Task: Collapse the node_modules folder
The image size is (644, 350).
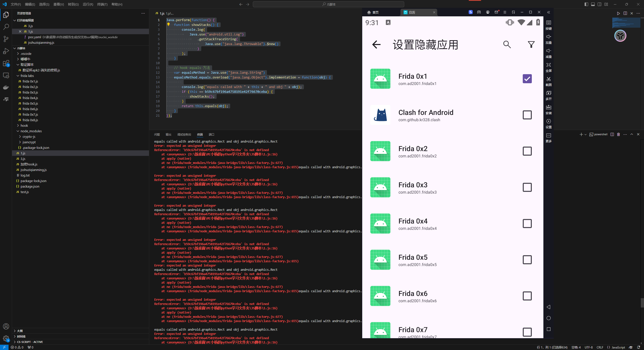Action: pyautogui.click(x=31, y=131)
